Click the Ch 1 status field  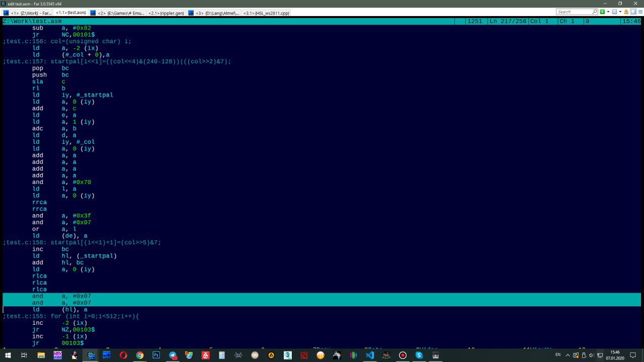(567, 21)
